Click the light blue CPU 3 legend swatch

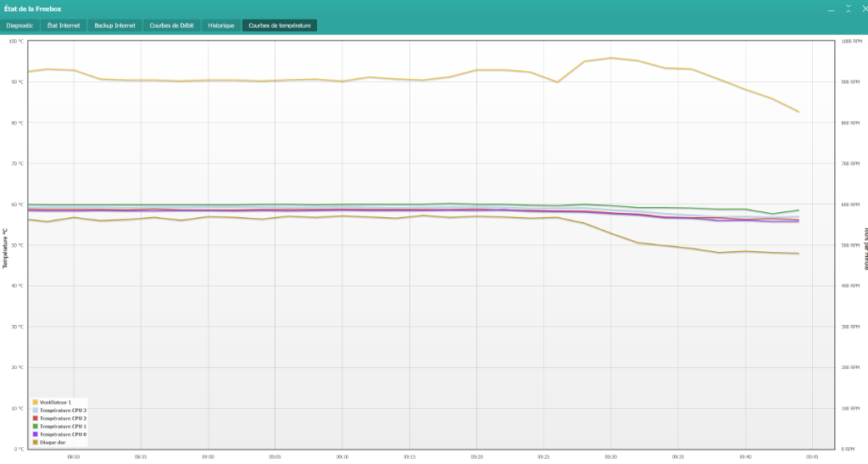(x=36, y=411)
